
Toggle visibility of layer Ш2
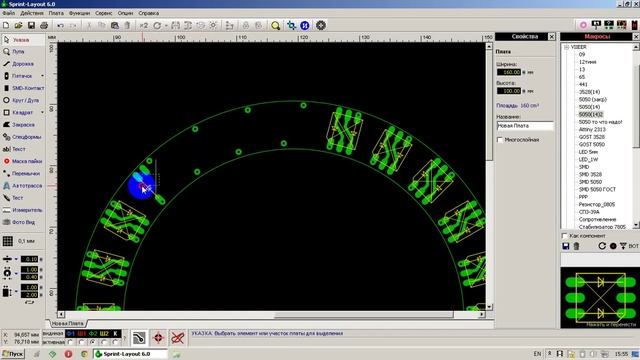[x=104, y=333]
